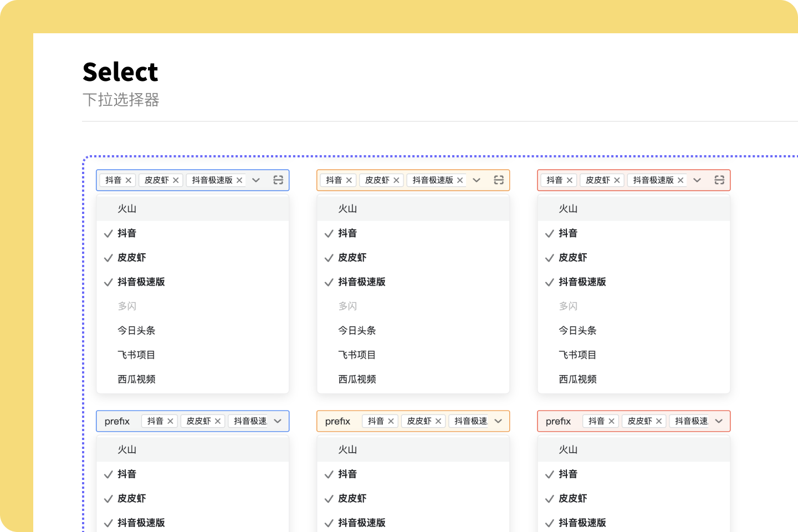Toggle chevron of red prefix select
The height and width of the screenshot is (532, 798).
tap(719, 421)
